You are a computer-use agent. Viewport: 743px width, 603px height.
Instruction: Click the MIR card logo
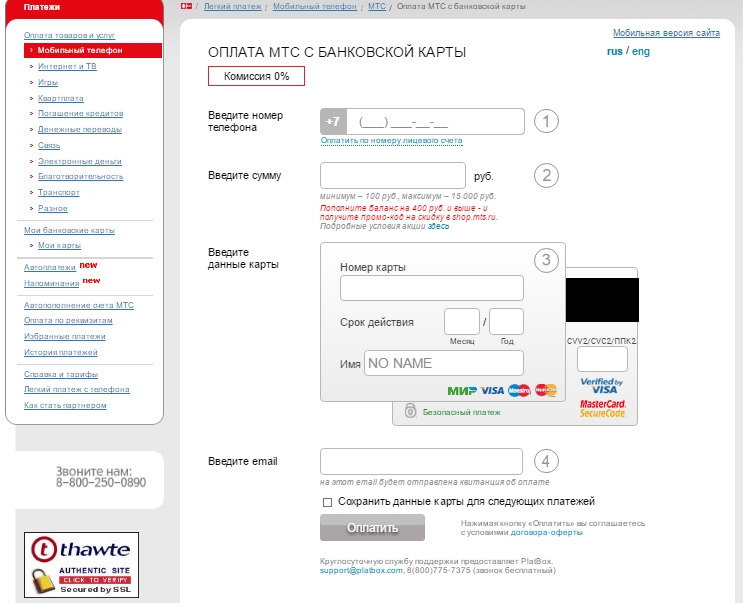[x=462, y=391]
